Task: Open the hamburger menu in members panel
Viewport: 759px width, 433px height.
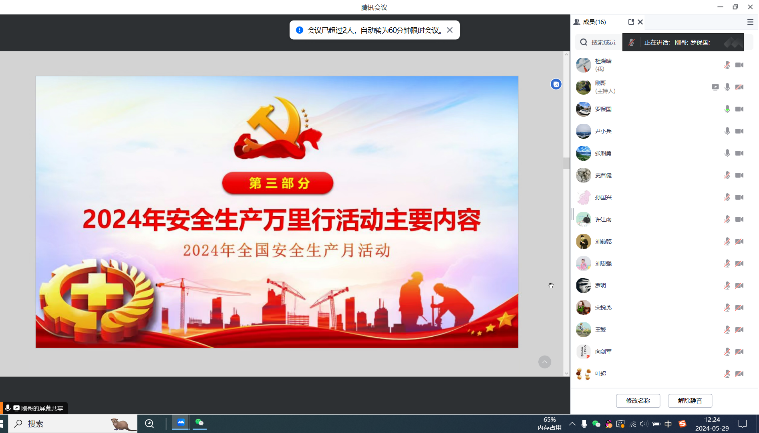Action: pyautogui.click(x=750, y=21)
